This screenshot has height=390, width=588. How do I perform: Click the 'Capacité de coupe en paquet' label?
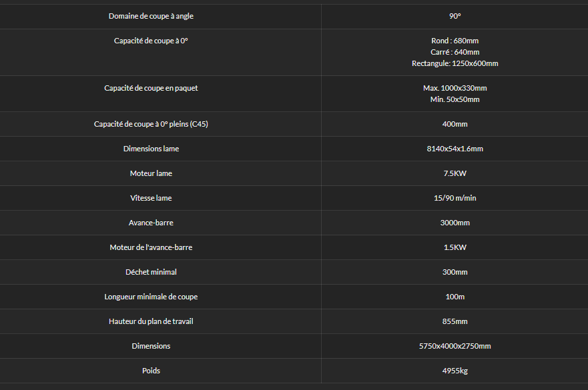click(x=151, y=88)
